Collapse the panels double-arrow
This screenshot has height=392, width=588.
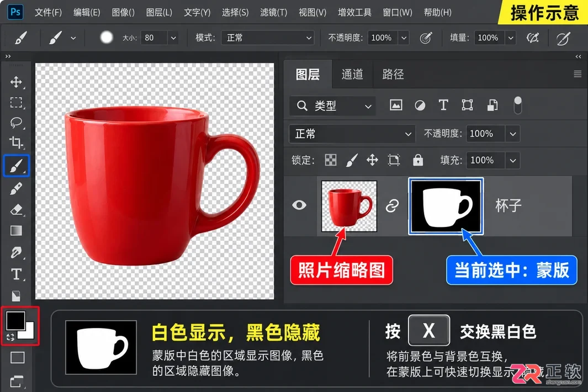(578, 57)
